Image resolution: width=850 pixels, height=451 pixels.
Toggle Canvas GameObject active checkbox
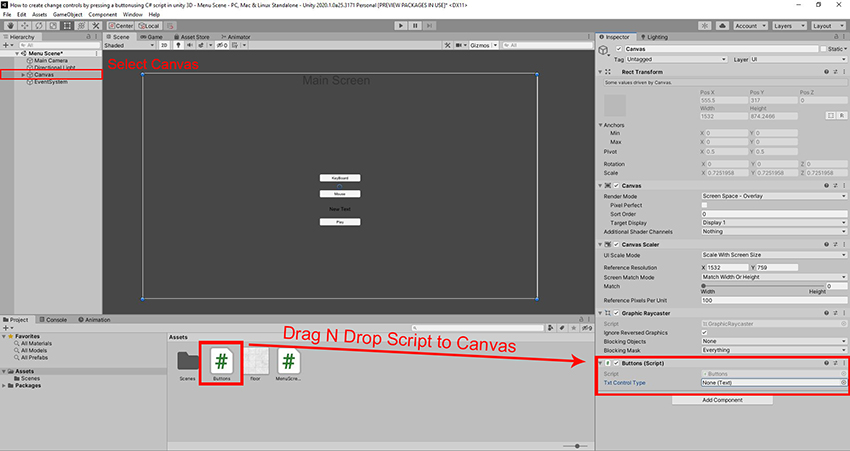click(x=619, y=49)
